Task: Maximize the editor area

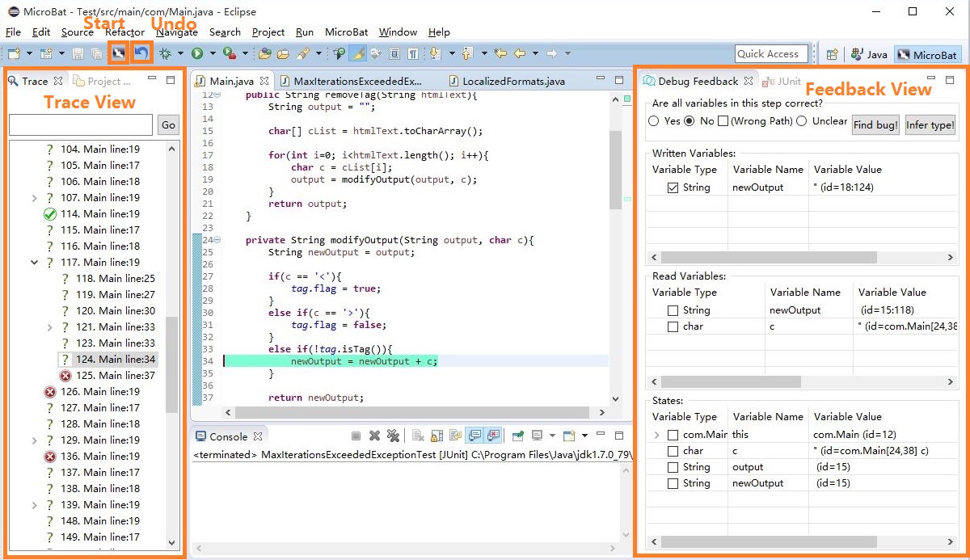Action: click(618, 80)
